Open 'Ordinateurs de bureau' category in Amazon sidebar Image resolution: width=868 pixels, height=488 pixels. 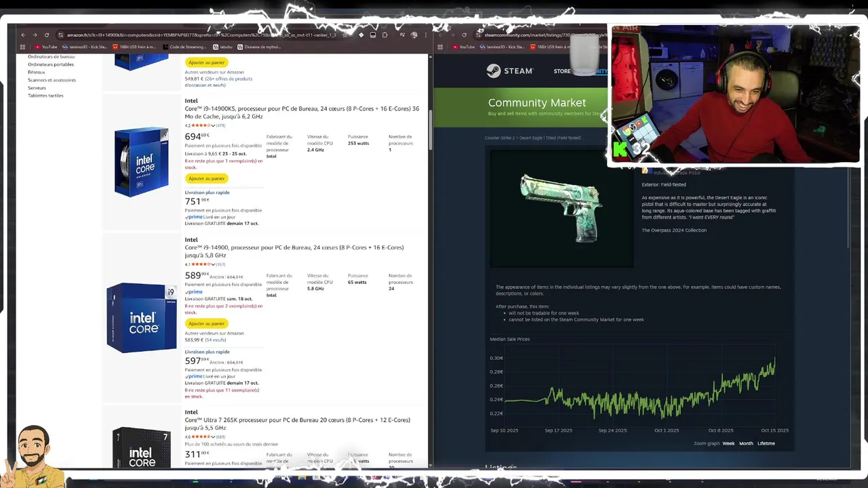tap(51, 57)
